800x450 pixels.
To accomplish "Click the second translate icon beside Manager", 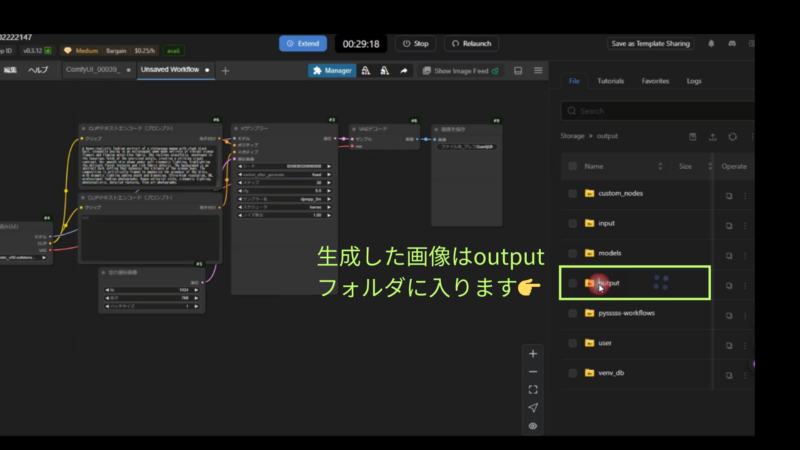I will click(x=385, y=71).
